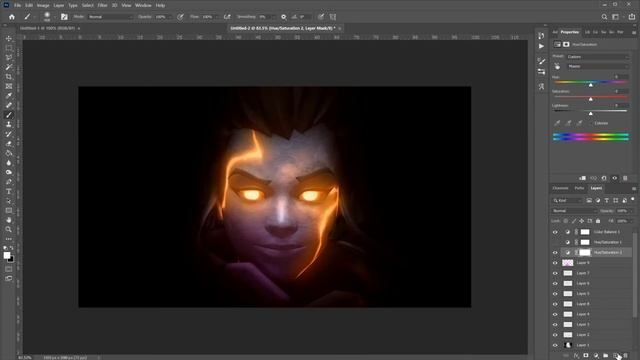The height and width of the screenshot is (360, 640).
Task: Open the Master channel dropdown
Action: coord(598,66)
